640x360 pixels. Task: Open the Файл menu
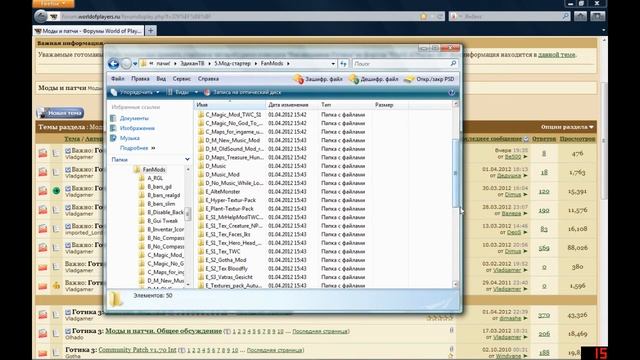[118, 79]
